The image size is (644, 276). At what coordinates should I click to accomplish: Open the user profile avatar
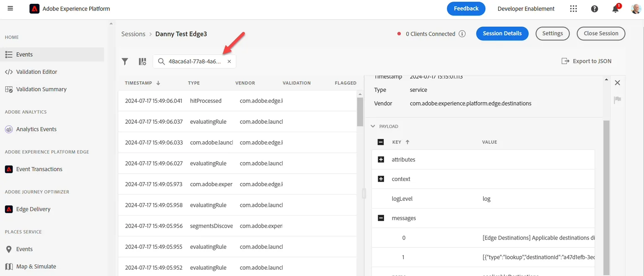(x=636, y=9)
